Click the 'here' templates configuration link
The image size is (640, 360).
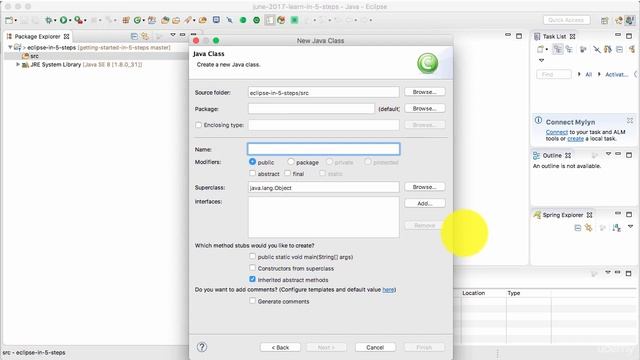[x=388, y=289]
